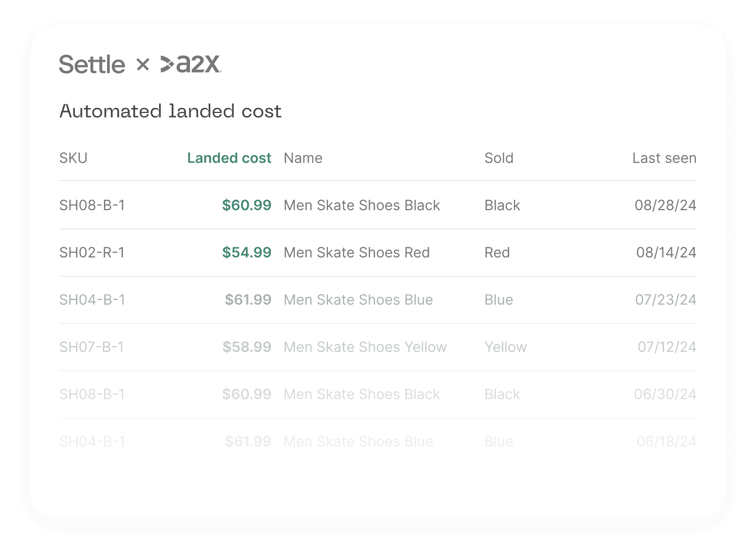Click the 06/18/24 last seen date
This screenshot has height=554, width=756.
point(666,441)
